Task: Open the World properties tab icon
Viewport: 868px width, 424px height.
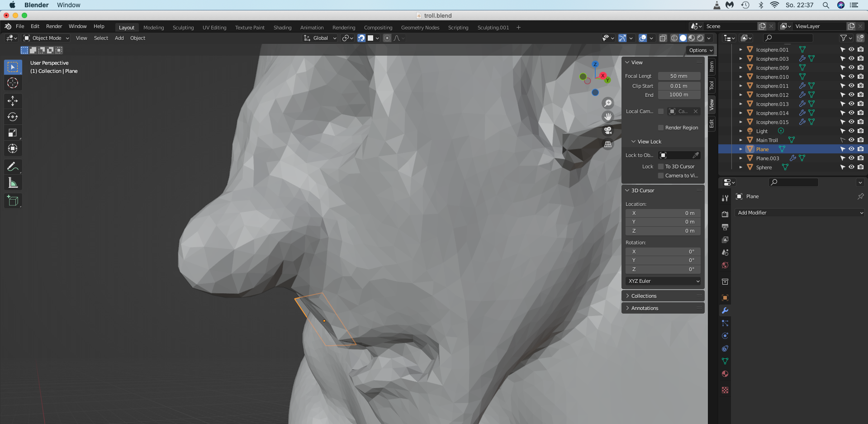Action: tap(725, 265)
